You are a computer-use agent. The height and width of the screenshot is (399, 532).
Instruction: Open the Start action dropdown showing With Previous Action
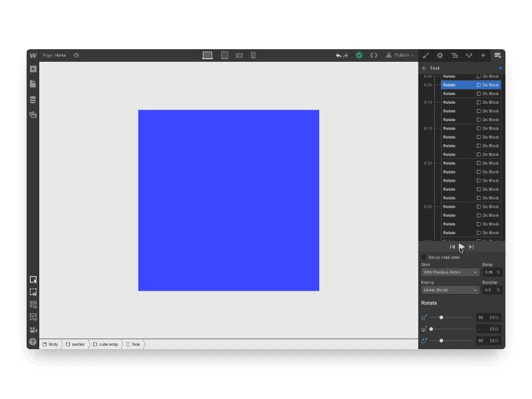coord(450,272)
